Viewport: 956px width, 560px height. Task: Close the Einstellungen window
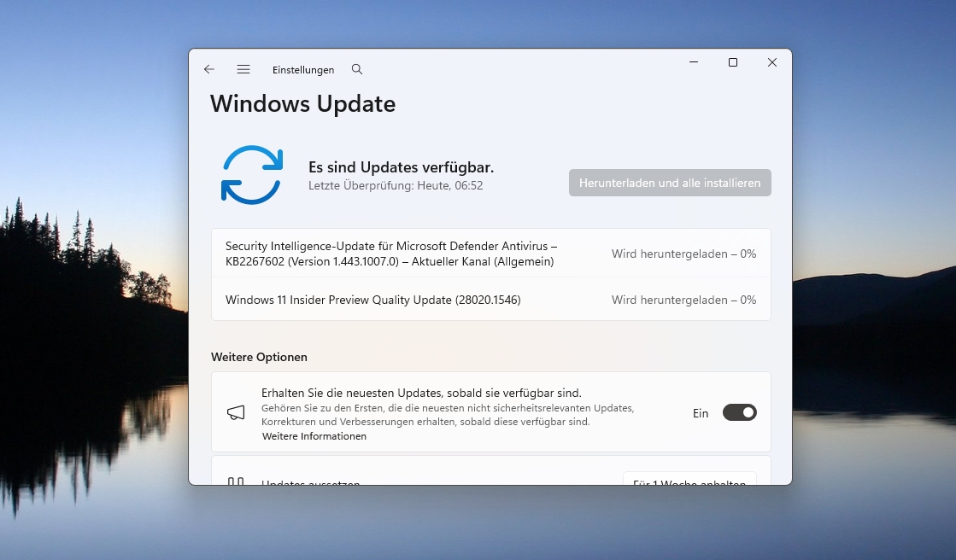772,62
